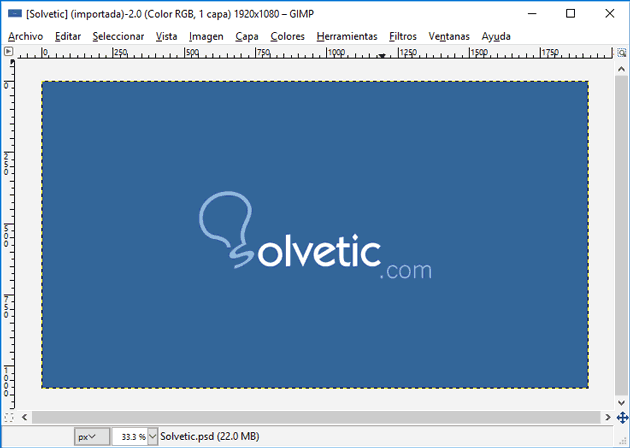The image size is (630, 448).
Task: Click the vertical scrollbar down arrow
Action: point(622,403)
